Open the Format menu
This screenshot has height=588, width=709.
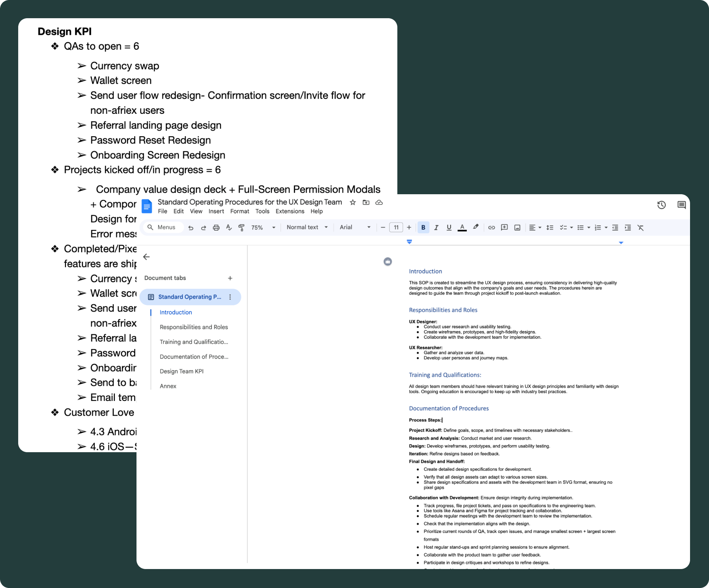point(240,211)
